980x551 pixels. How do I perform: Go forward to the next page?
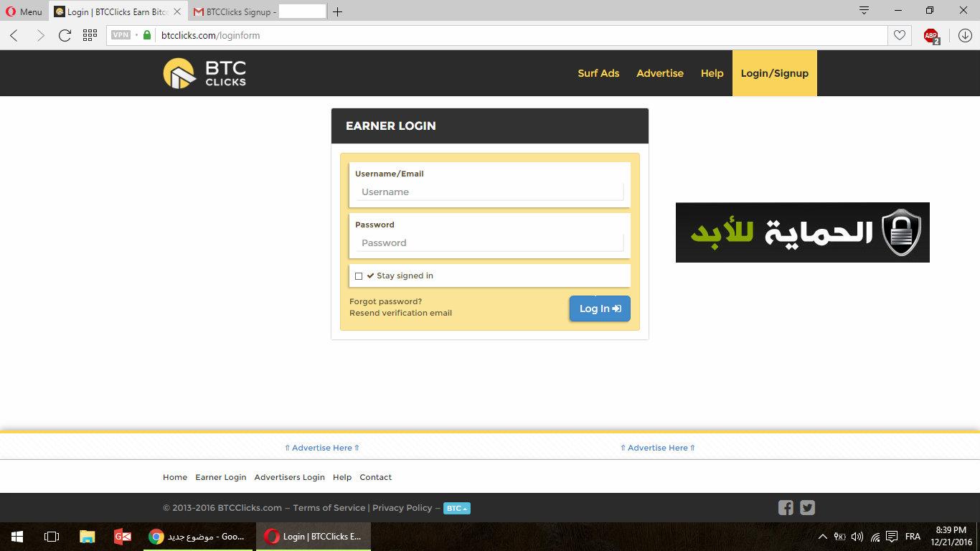(40, 35)
